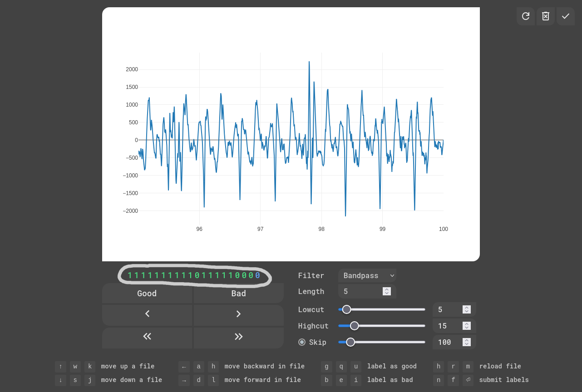582x392 pixels.
Task: Click the Highcut value stepper arrows
Action: (x=467, y=326)
